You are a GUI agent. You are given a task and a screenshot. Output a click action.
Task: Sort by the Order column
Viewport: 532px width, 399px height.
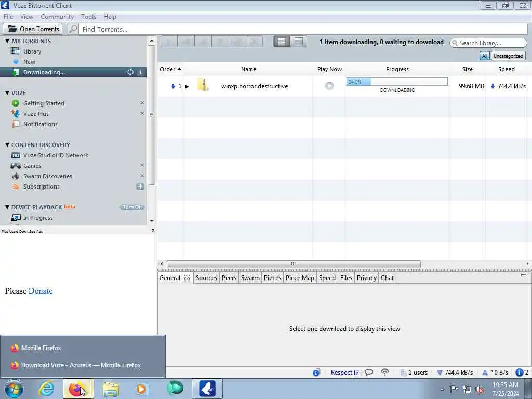(170, 69)
